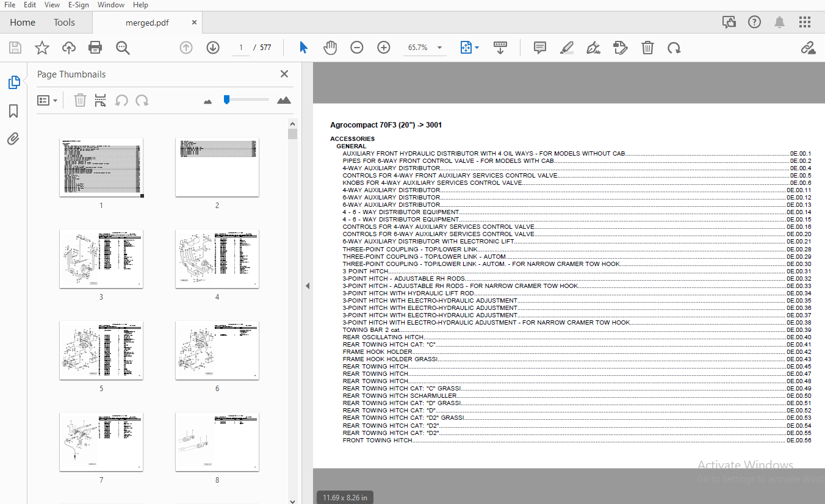
Task: Collapse the left navigation pane arrow
Action: pyautogui.click(x=308, y=286)
